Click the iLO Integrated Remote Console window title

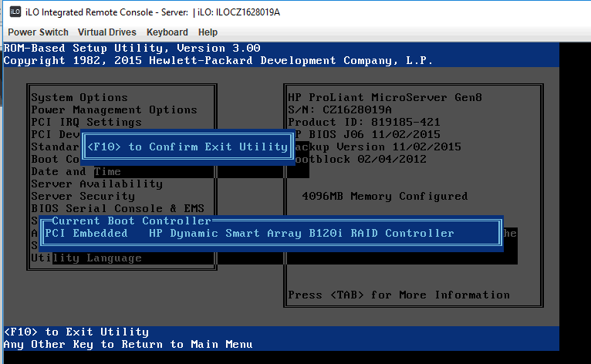click(x=153, y=12)
